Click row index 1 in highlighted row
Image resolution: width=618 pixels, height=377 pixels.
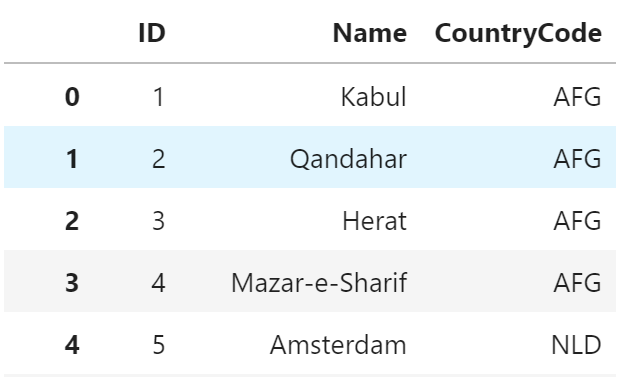[x=72, y=159]
